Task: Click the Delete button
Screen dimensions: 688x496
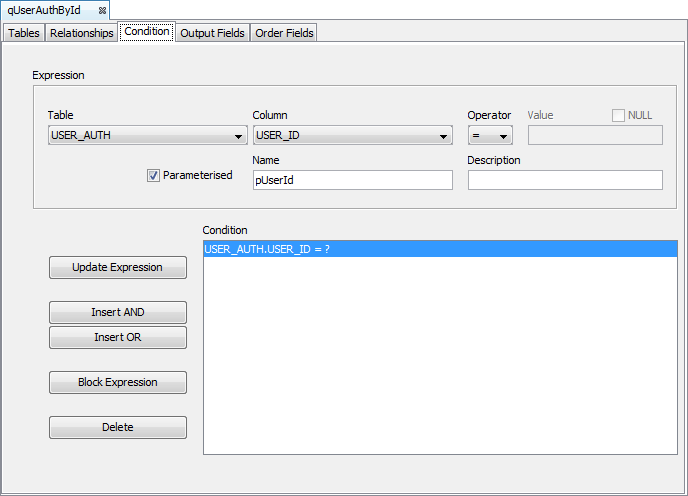Action: coord(118,427)
